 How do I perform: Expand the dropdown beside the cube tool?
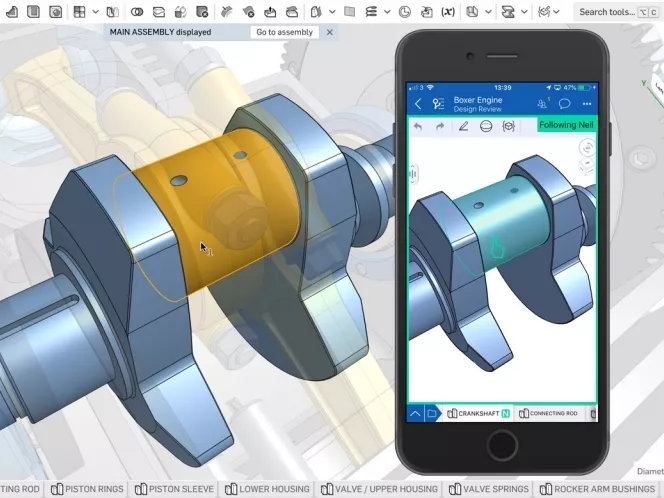[489, 12]
